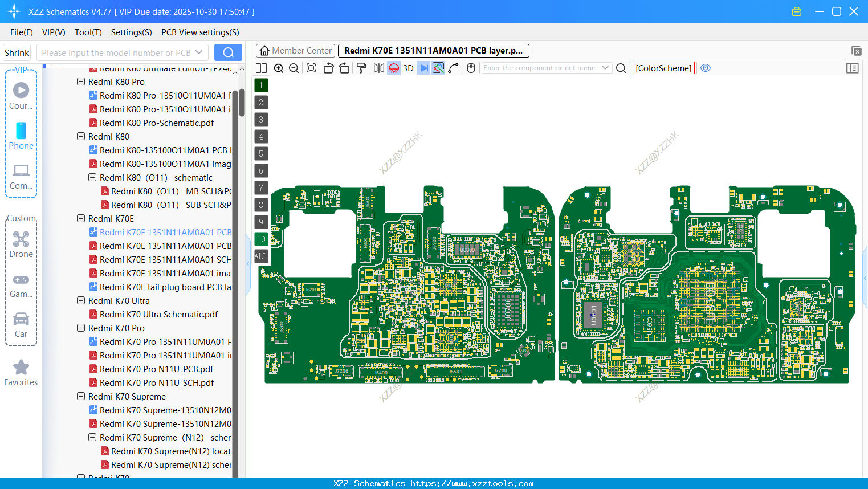The height and width of the screenshot is (489, 868).
Task: Click the Member Center button
Action: (295, 51)
